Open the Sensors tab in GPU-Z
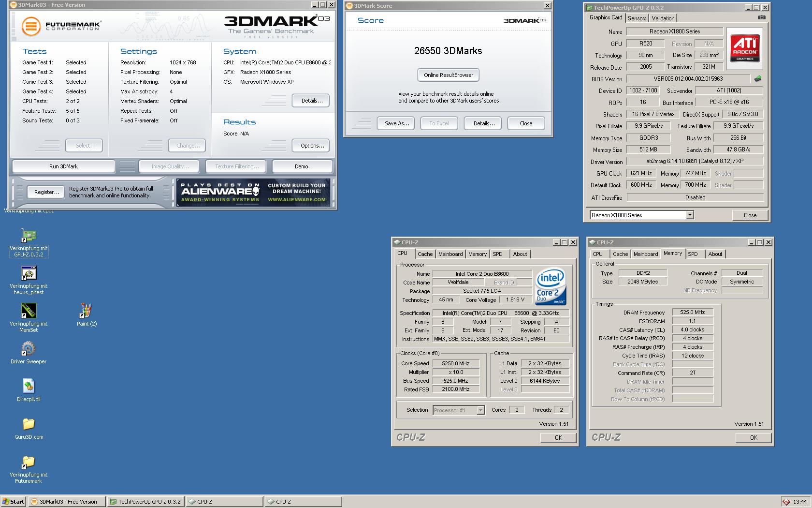The height and width of the screenshot is (508, 812). [x=637, y=18]
